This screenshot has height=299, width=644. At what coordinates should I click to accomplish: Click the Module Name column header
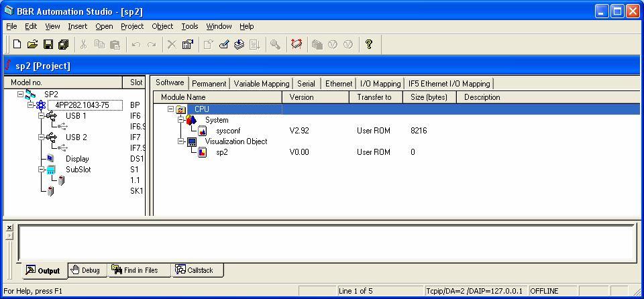click(x=217, y=97)
